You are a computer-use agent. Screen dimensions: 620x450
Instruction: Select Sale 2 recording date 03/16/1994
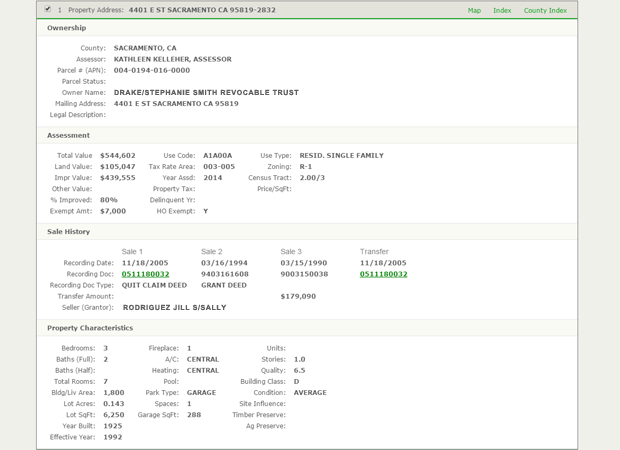coord(224,263)
